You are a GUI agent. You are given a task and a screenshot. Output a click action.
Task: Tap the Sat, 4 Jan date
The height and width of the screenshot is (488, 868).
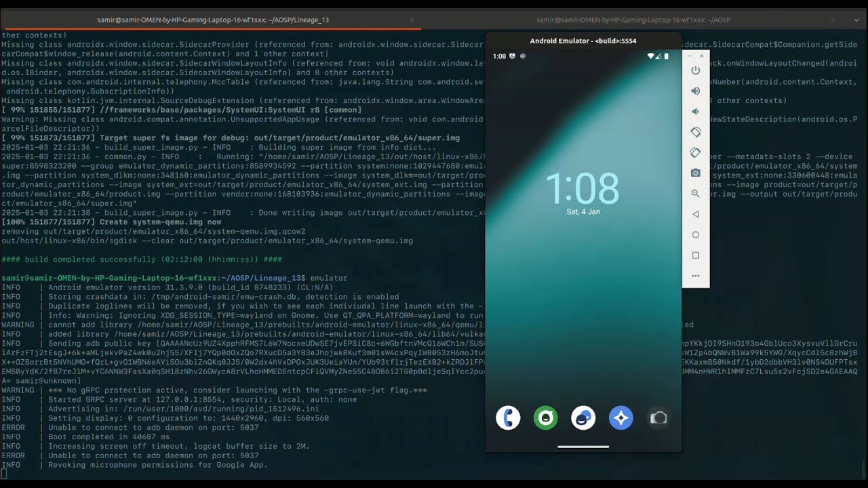(x=583, y=212)
